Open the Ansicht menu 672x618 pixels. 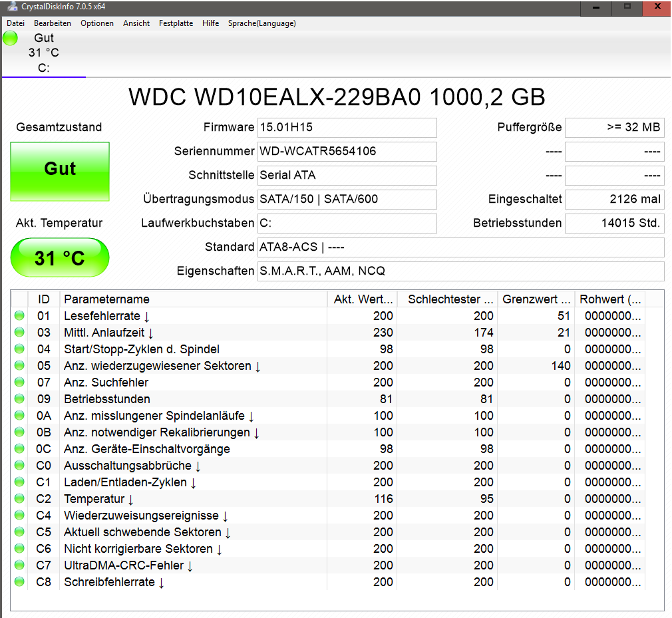[136, 23]
